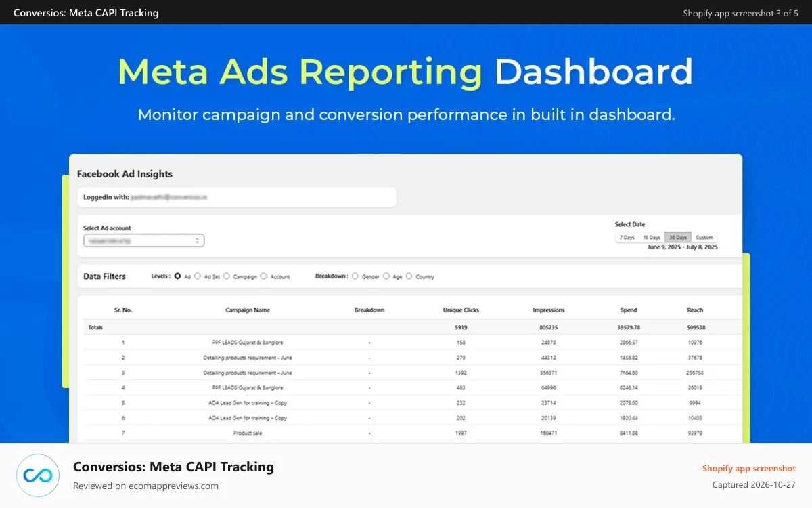This screenshot has height=508, width=812.
Task: Switch date range to 30 Days
Action: coord(677,238)
